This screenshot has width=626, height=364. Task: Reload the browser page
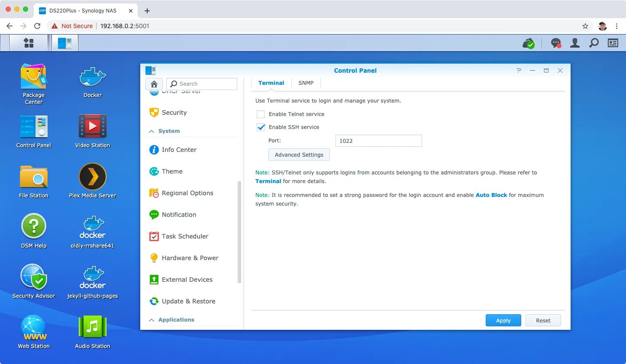37,26
